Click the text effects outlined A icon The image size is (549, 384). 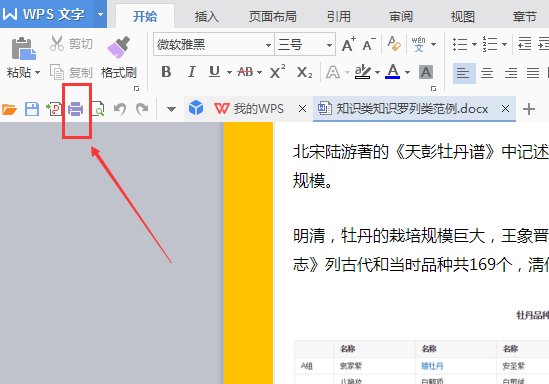tap(333, 72)
